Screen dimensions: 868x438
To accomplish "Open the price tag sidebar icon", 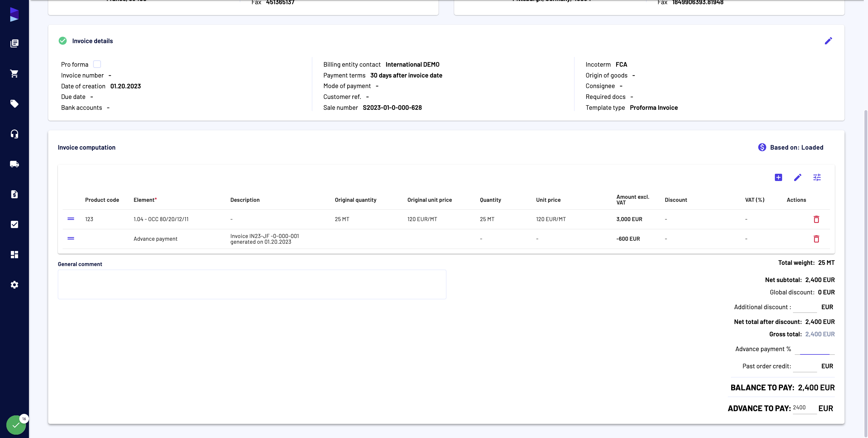I will 14,103.
